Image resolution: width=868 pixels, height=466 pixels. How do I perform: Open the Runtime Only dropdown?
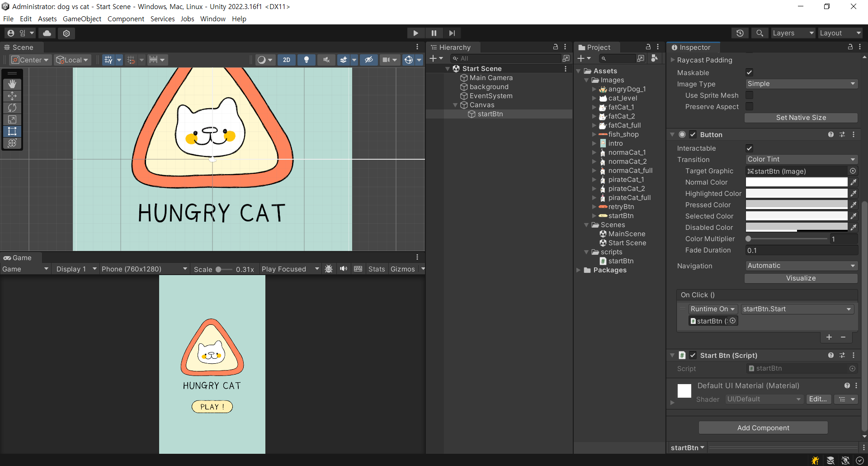point(713,309)
